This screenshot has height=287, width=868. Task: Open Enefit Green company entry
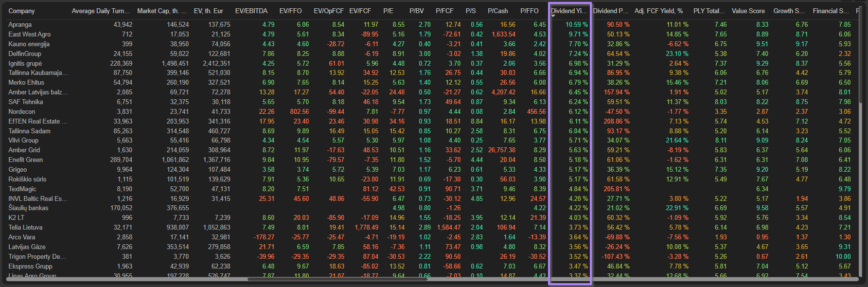[x=25, y=160]
